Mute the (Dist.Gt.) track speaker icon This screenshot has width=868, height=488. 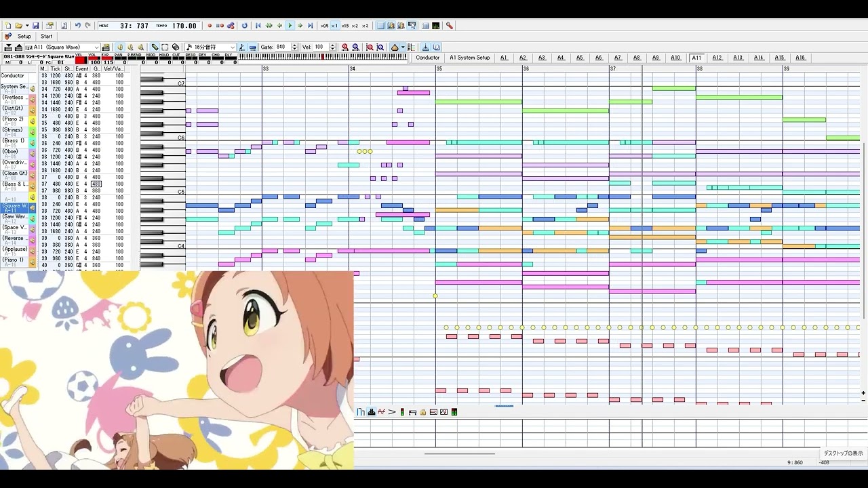[x=32, y=110]
